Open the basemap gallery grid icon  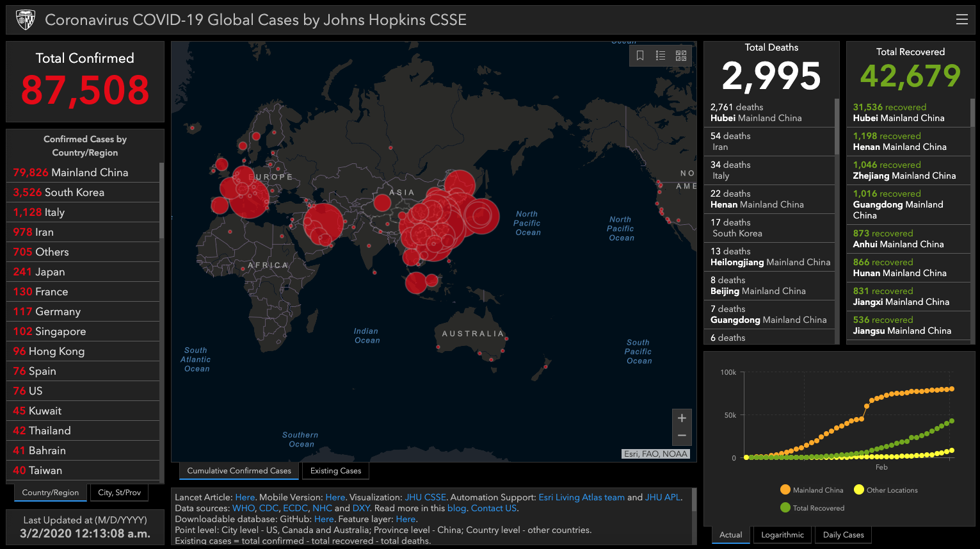[x=681, y=56]
